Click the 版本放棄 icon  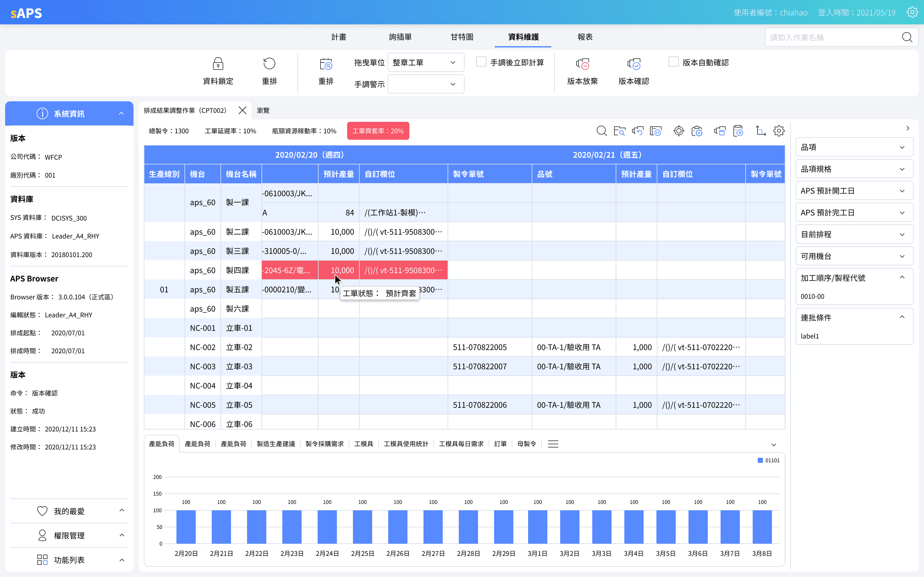click(x=582, y=64)
